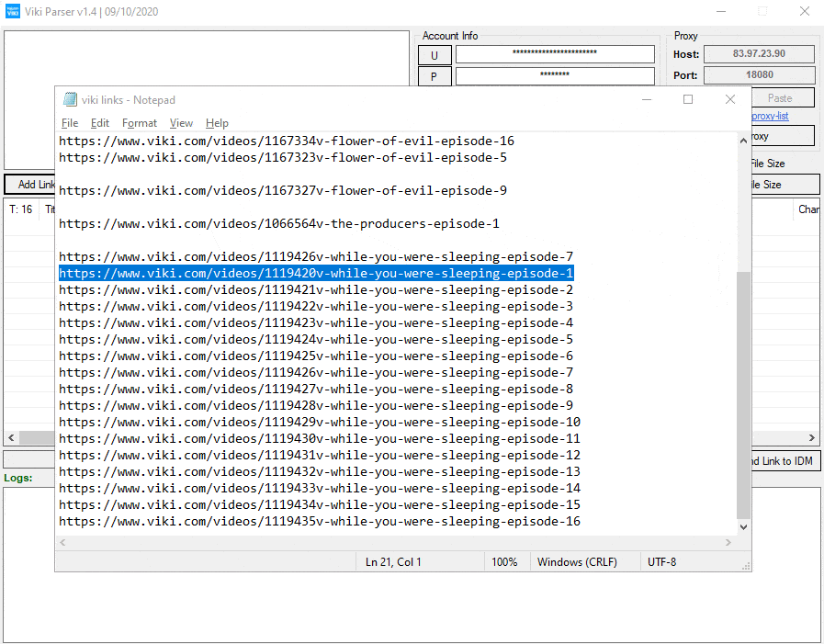The image size is (824, 644).
Task: Open the Format menu in Notepad
Action: [x=140, y=123]
